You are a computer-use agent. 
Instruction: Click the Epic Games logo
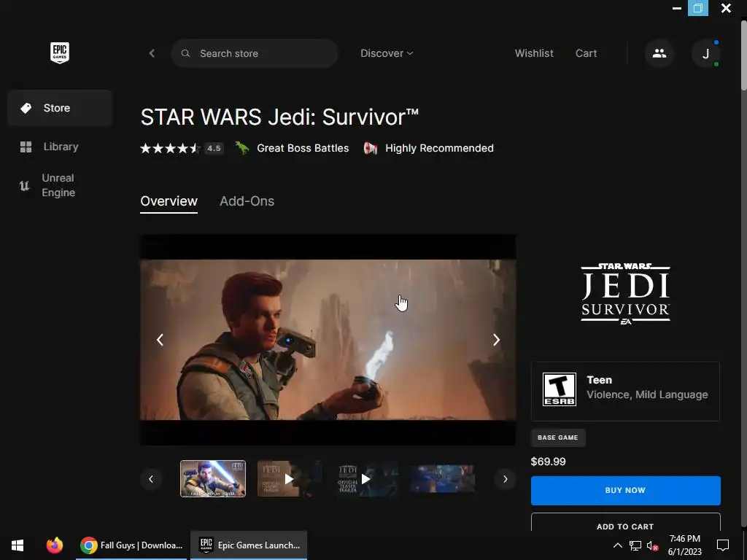click(60, 52)
